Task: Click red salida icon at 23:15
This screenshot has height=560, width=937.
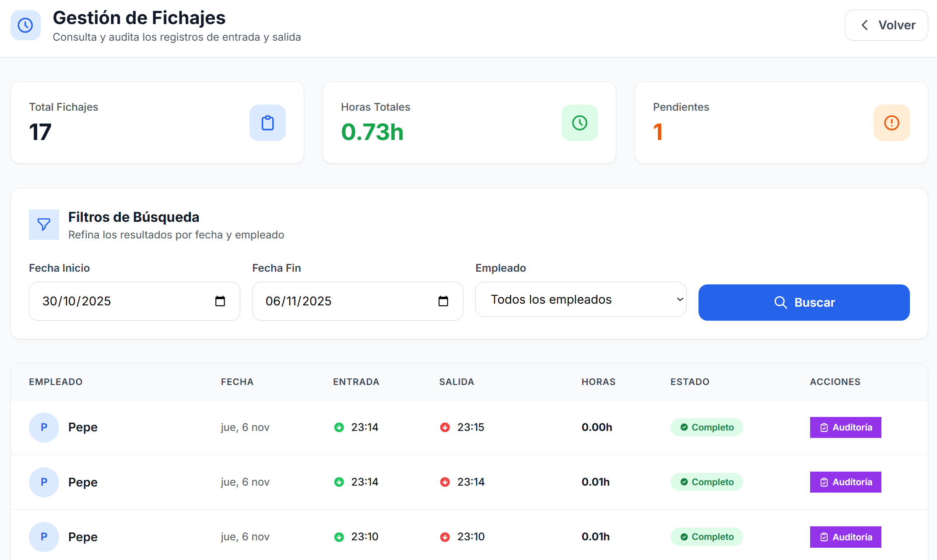Action: [445, 427]
